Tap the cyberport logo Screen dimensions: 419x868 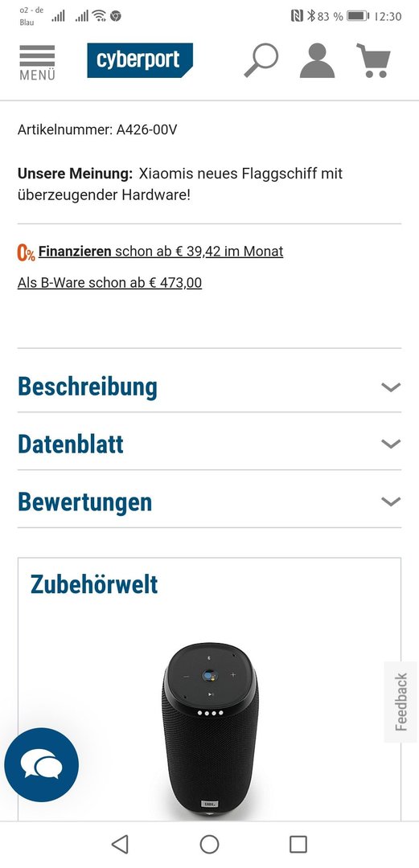[140, 60]
